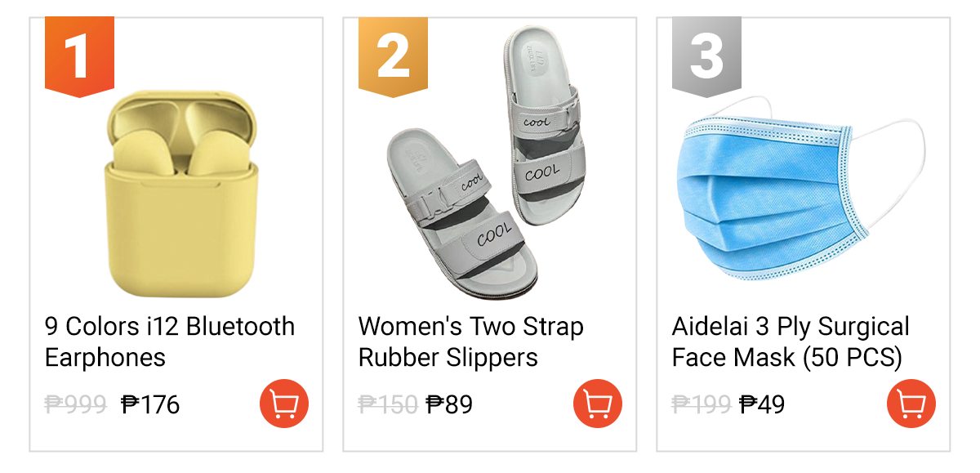The width and height of the screenshot is (980, 473).
Task: Add Rubber Slippers to cart
Action: click(x=597, y=404)
